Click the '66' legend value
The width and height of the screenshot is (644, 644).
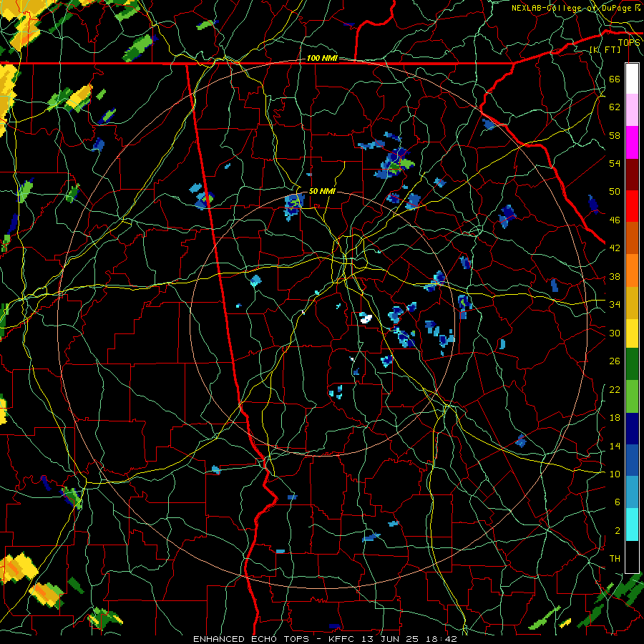pyautogui.click(x=615, y=79)
